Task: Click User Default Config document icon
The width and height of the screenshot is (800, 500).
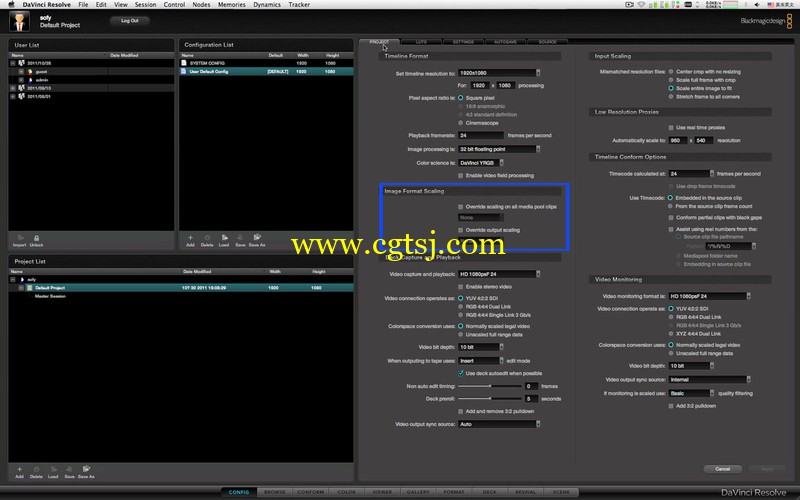Action: coord(184,71)
